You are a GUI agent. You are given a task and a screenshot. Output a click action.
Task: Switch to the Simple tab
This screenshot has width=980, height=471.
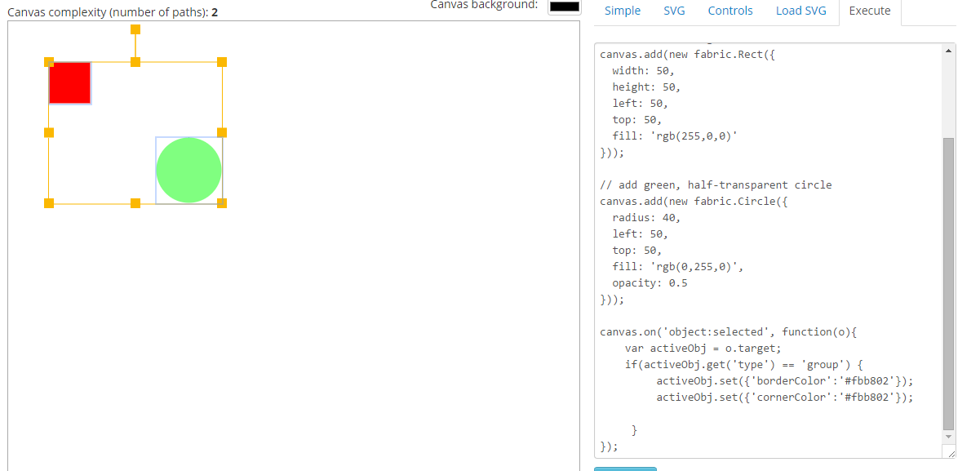coord(622,11)
